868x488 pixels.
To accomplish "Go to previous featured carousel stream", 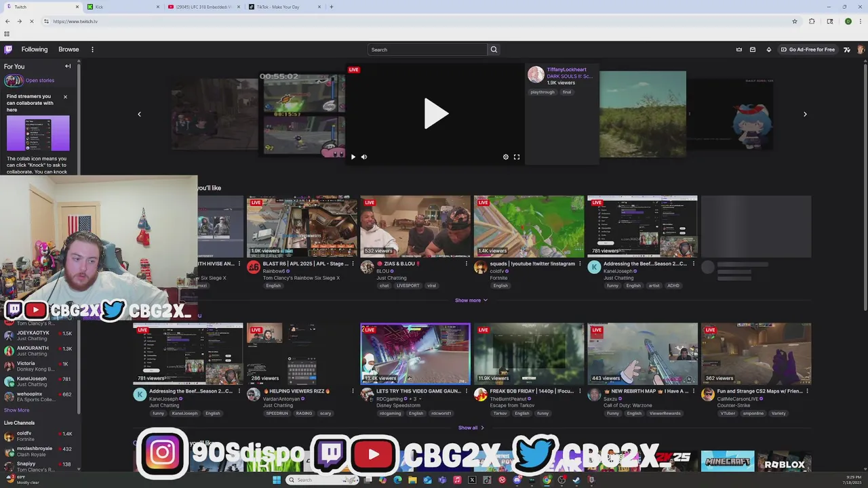I will 139,114.
